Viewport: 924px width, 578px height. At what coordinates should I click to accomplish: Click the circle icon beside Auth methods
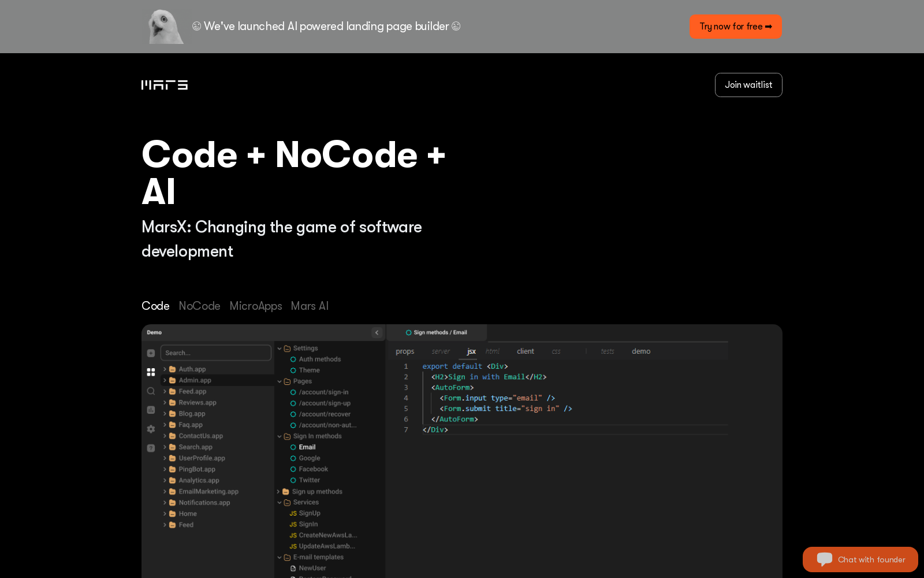tap(293, 360)
